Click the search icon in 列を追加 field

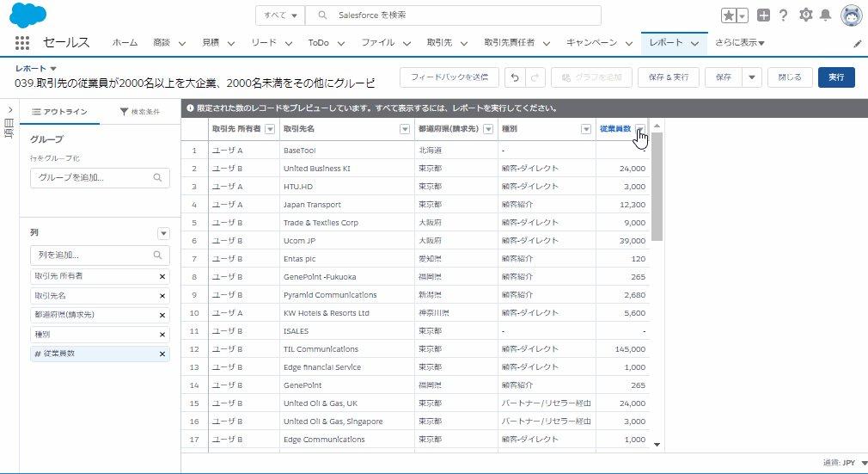[158, 255]
